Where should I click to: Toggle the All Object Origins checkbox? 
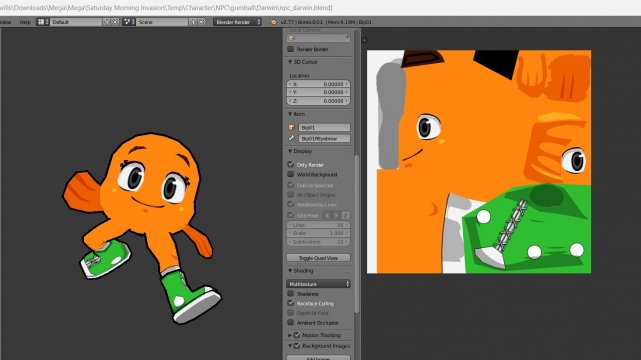coord(291,195)
